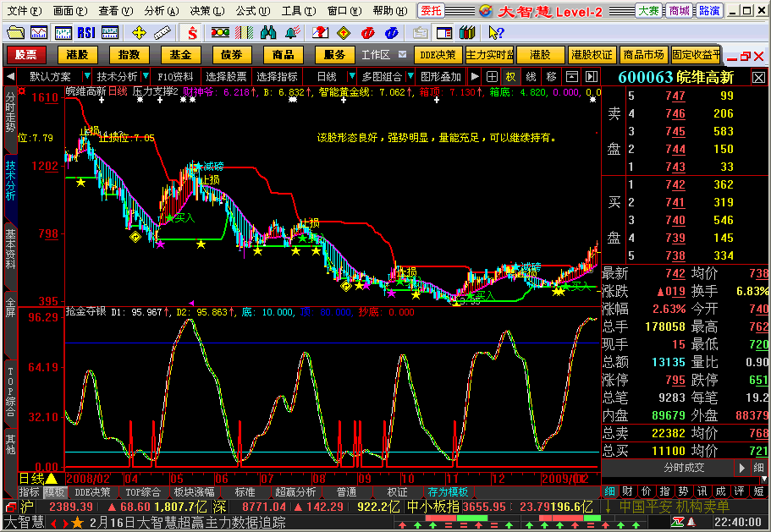771x532 pixels.
Task: Activate the context help cursor icon
Action: 496,33
